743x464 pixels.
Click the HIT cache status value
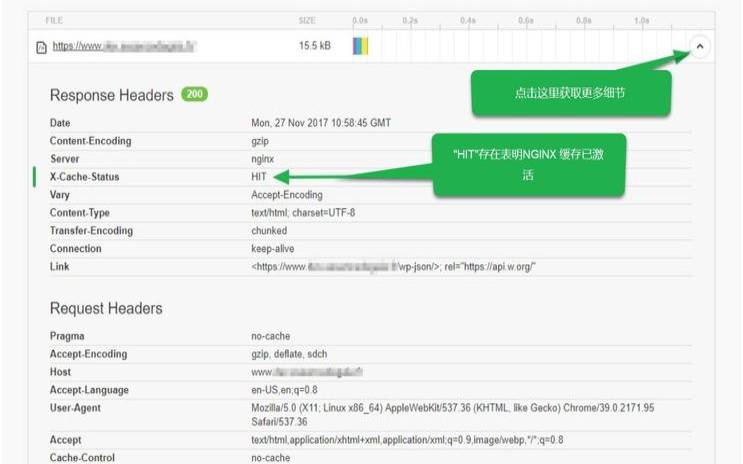(x=260, y=177)
